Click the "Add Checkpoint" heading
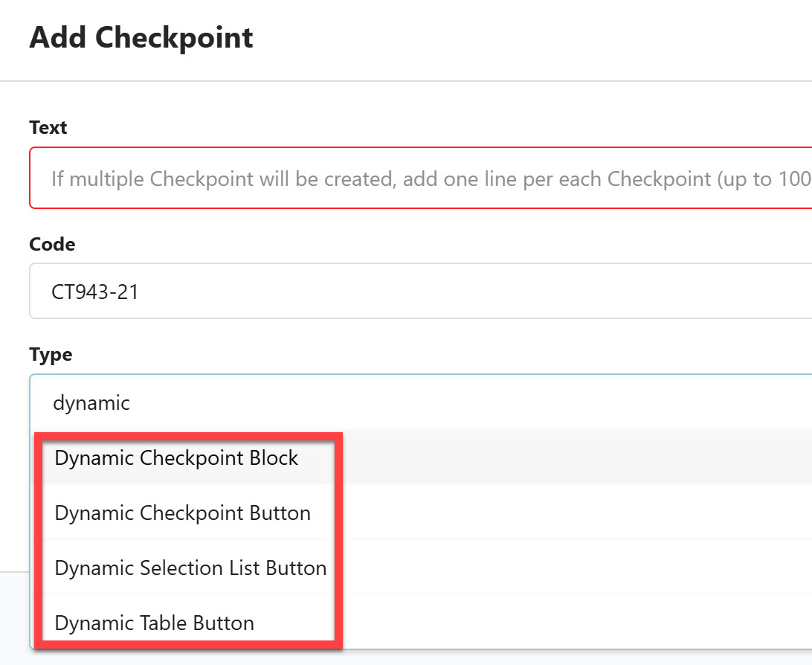The image size is (812, 665). tap(141, 37)
